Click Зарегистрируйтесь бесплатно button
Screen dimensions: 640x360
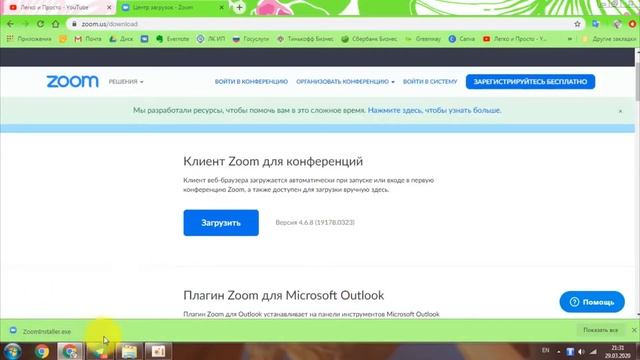point(530,82)
